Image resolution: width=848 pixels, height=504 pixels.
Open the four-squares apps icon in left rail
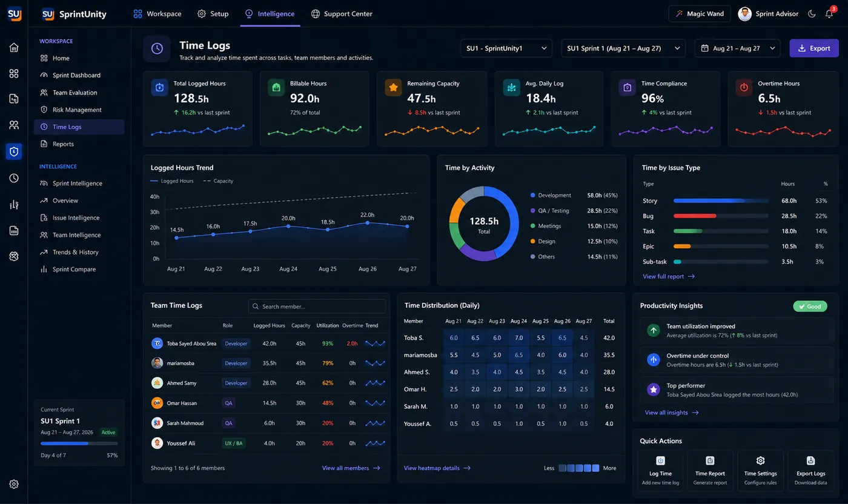pos(14,73)
